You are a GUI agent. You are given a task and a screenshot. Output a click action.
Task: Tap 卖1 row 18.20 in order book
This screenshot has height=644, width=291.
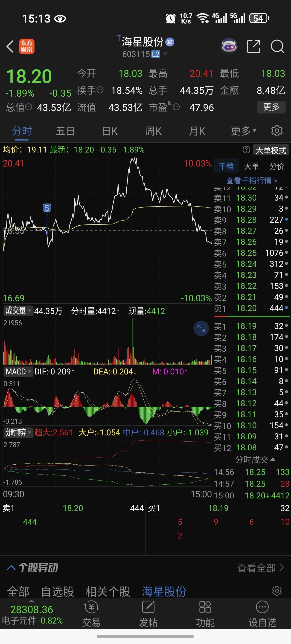click(x=251, y=308)
